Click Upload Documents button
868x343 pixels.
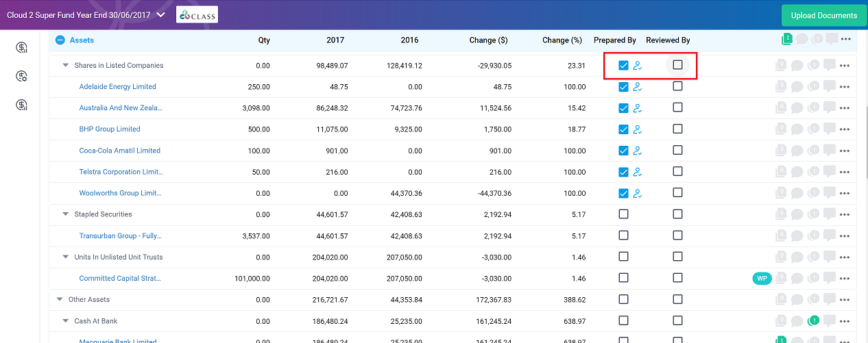point(823,15)
